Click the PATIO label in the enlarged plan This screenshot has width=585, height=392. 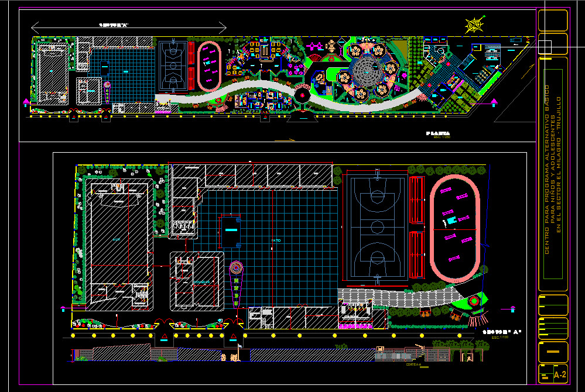coord(276,240)
